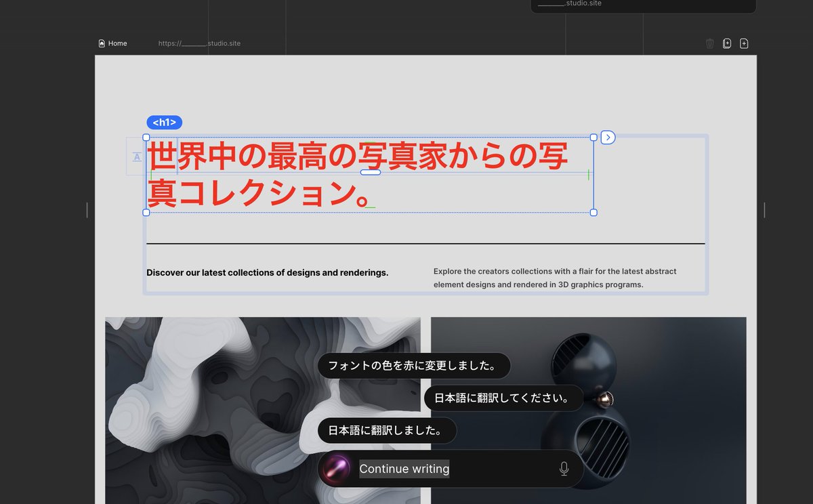Open the deleted pages trash icon
The width and height of the screenshot is (813, 504).
coord(709,43)
